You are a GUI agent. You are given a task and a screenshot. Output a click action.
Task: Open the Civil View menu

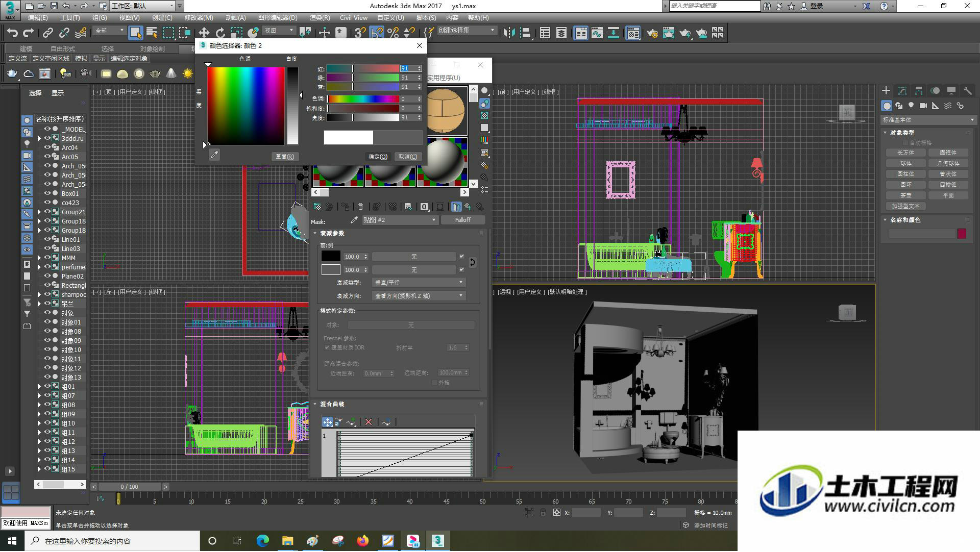pos(354,18)
